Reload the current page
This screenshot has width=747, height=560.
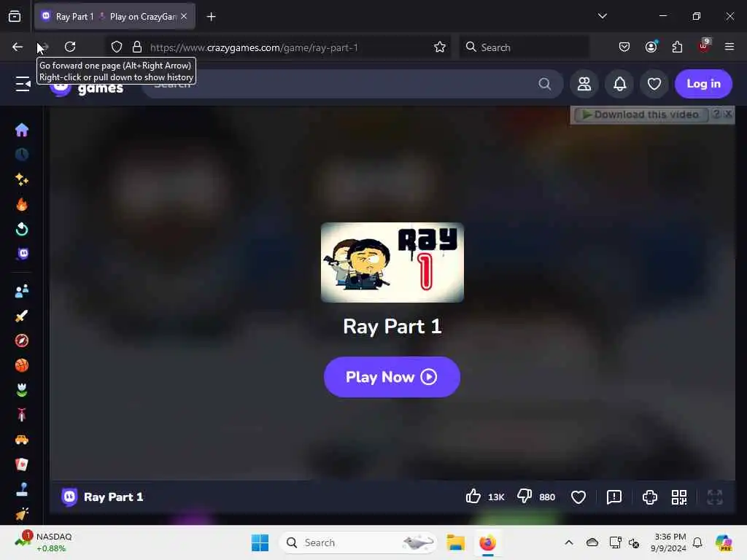pyautogui.click(x=70, y=47)
